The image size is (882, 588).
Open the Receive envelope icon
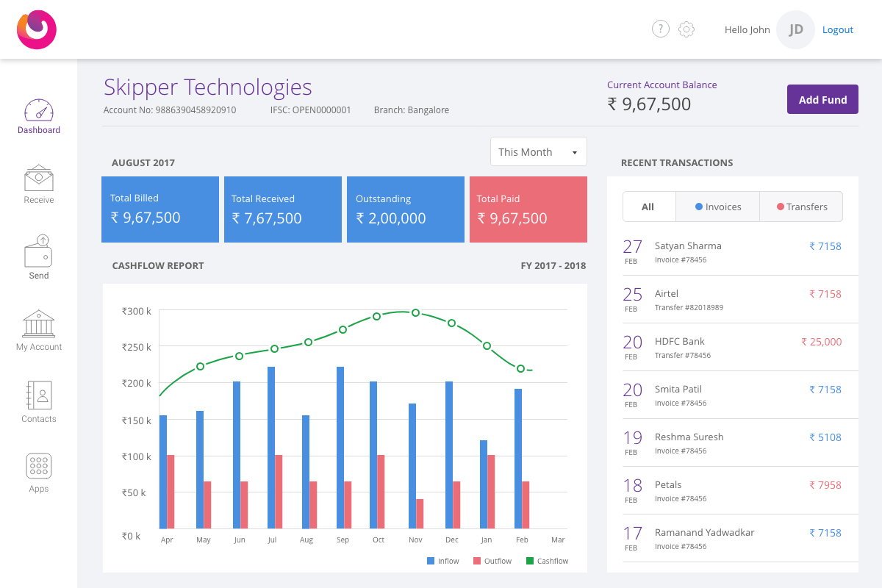(x=39, y=179)
